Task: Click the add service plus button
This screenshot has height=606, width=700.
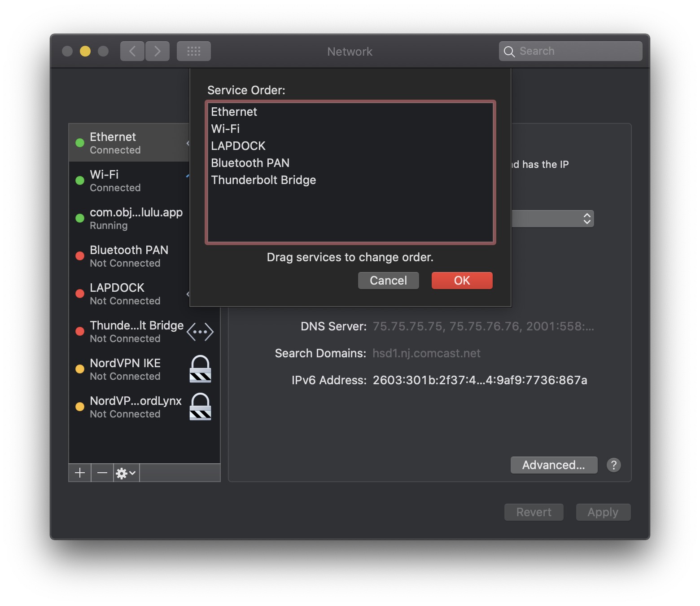Action: pyautogui.click(x=80, y=473)
